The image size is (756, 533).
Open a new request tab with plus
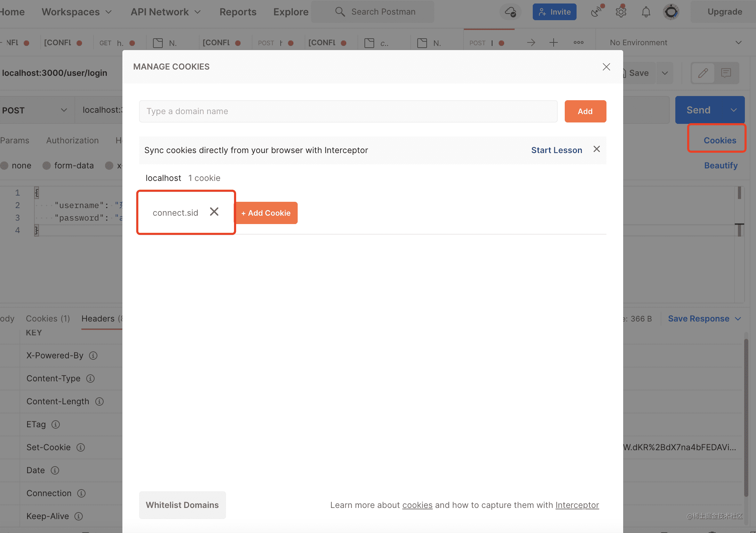click(554, 43)
